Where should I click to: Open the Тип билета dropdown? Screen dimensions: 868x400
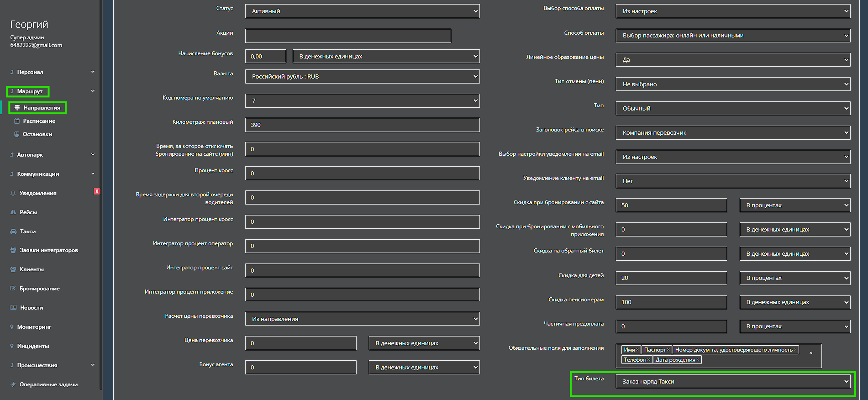733,382
